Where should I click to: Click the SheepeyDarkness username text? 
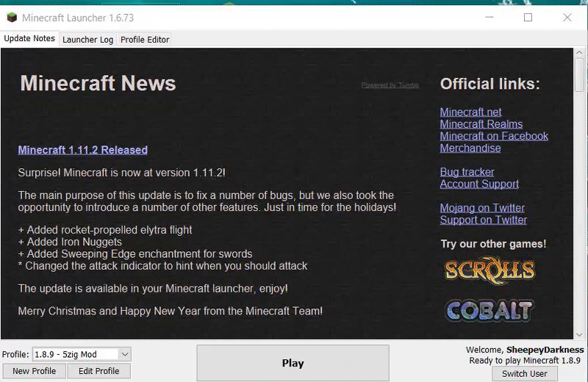coord(545,350)
